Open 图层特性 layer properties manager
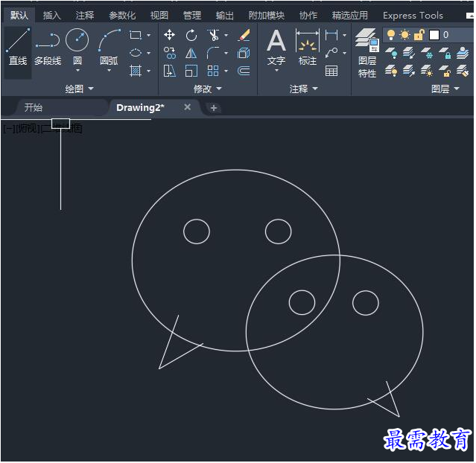The height and width of the screenshot is (463, 476). coord(366,53)
